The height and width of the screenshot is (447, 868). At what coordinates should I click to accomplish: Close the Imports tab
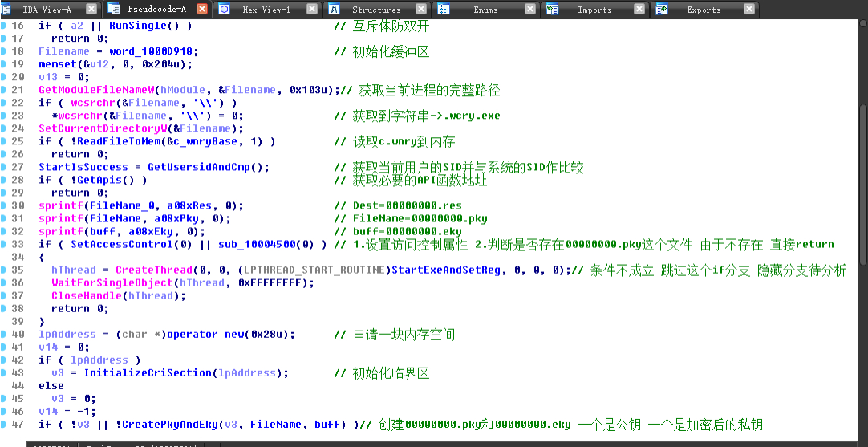coord(639,9)
